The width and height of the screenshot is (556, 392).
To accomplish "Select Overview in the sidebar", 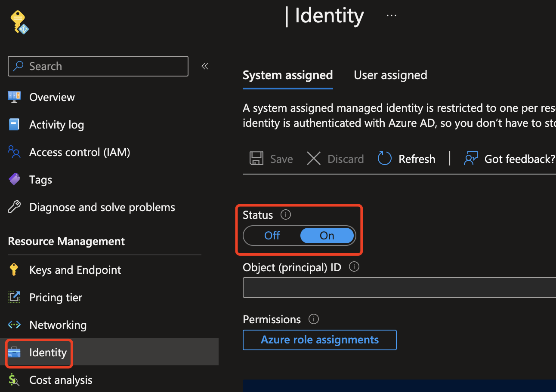I will (52, 97).
